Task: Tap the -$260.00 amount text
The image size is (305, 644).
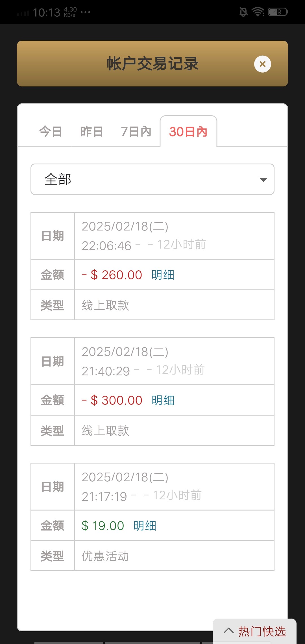Action: (x=112, y=275)
